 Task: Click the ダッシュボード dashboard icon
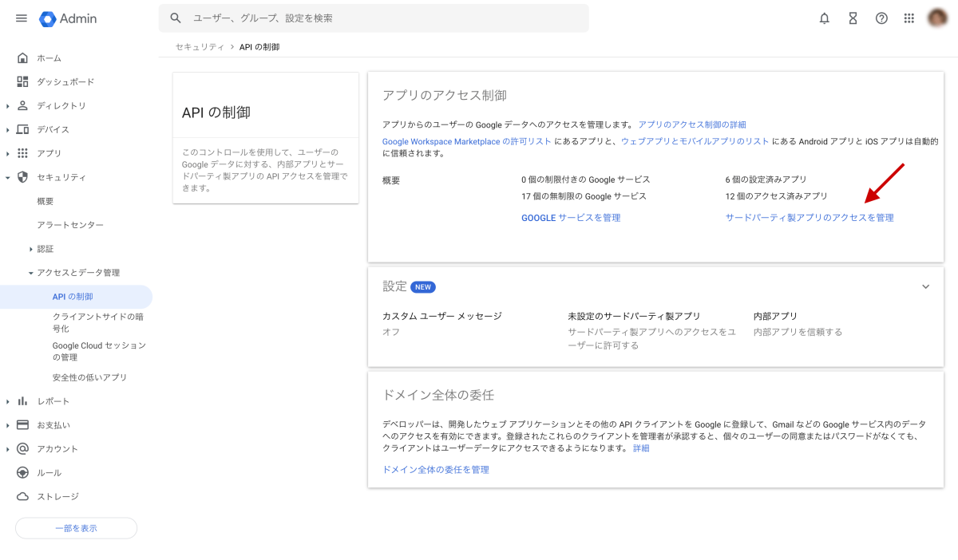click(22, 81)
